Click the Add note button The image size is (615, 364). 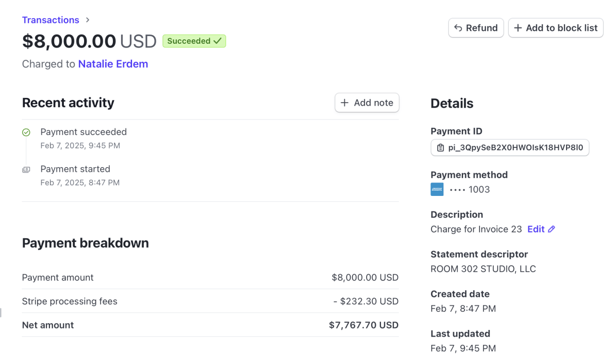point(367,102)
